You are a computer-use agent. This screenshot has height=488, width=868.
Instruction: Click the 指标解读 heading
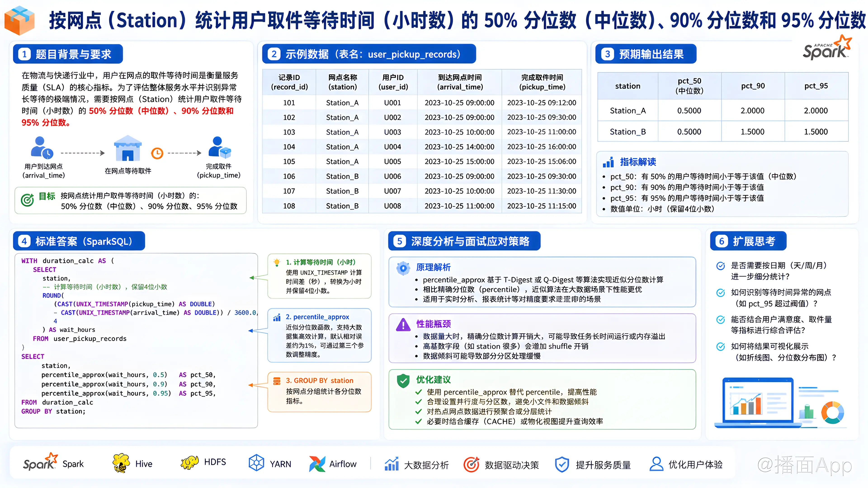click(x=638, y=162)
